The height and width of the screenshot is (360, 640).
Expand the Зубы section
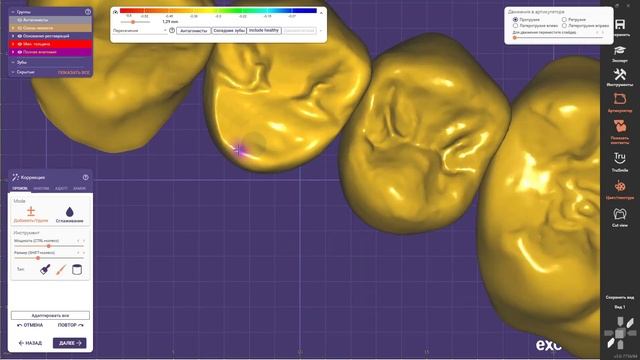tap(13, 62)
